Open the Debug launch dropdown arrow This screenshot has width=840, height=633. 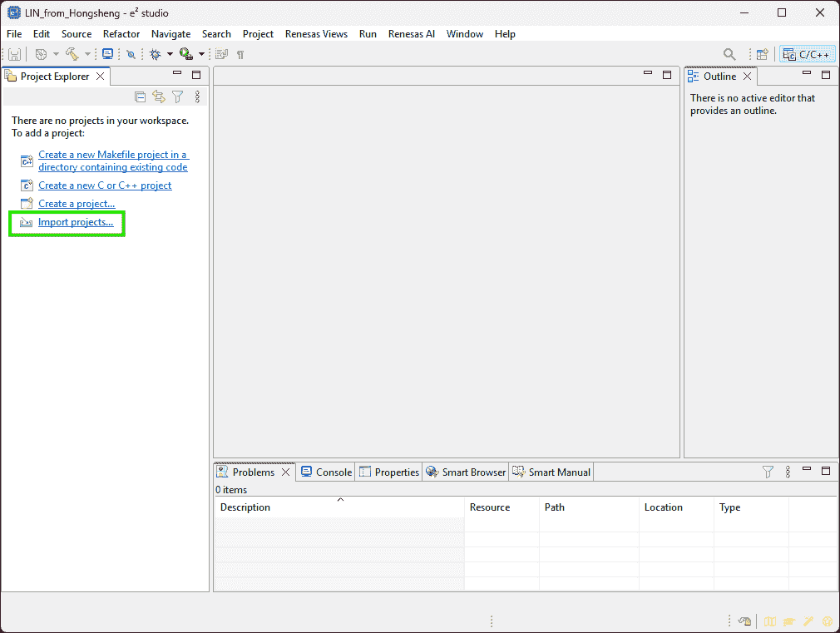coord(170,54)
